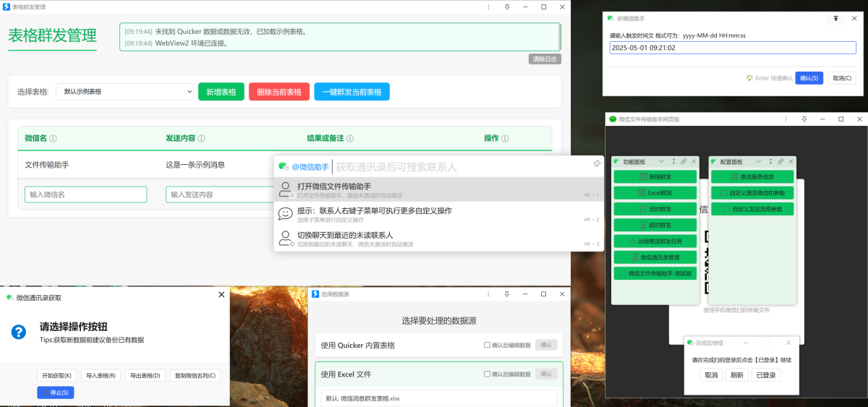868x407 pixels.
Task: Click 输入发送内容 input field
Action: click(221, 194)
